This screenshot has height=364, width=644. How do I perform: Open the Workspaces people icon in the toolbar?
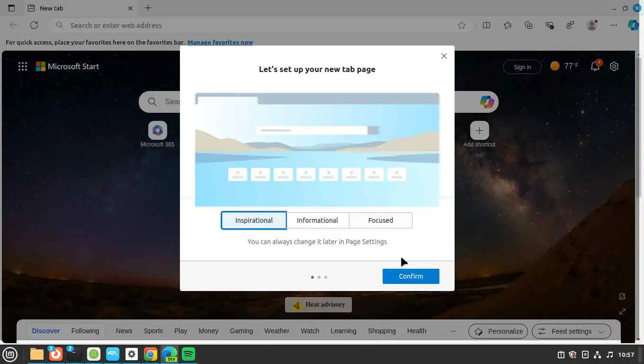pyautogui.click(x=570, y=25)
